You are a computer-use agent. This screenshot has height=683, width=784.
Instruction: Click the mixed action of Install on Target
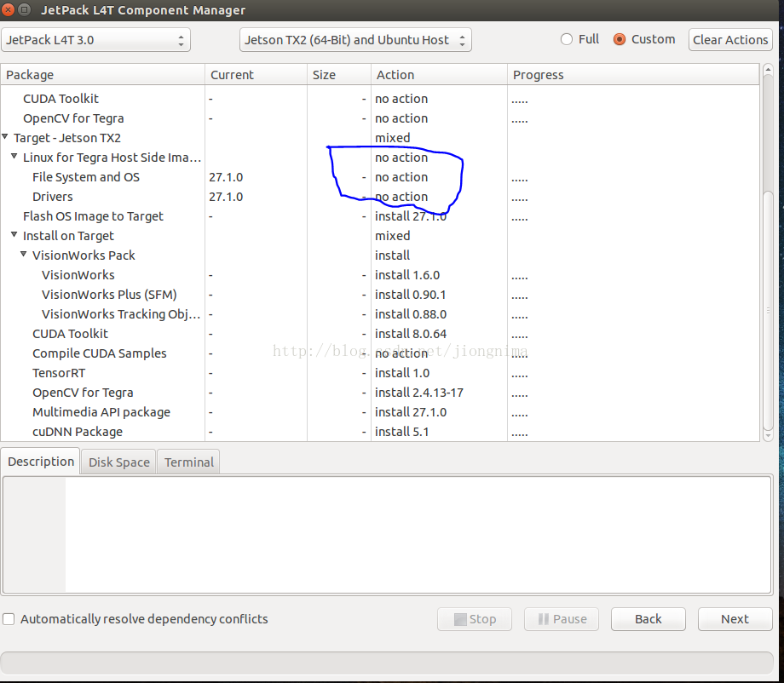click(393, 235)
